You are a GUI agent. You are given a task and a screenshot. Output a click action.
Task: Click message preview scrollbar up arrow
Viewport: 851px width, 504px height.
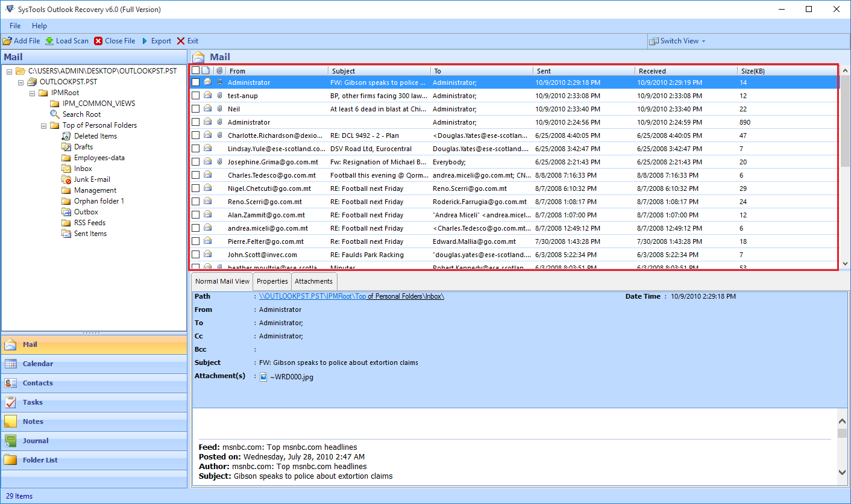pos(843,422)
